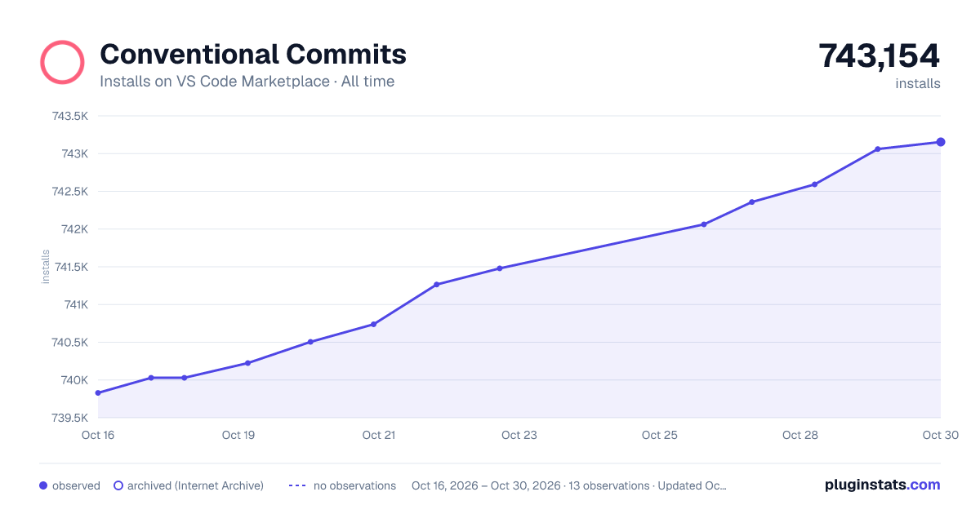Image resolution: width=980 pixels, height=514 pixels.
Task: Click the 'observed' legend entry
Action: coord(69,485)
